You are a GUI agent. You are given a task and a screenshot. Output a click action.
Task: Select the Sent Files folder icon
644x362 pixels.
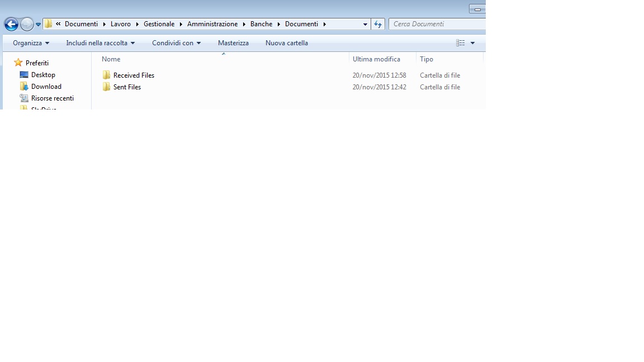106,87
